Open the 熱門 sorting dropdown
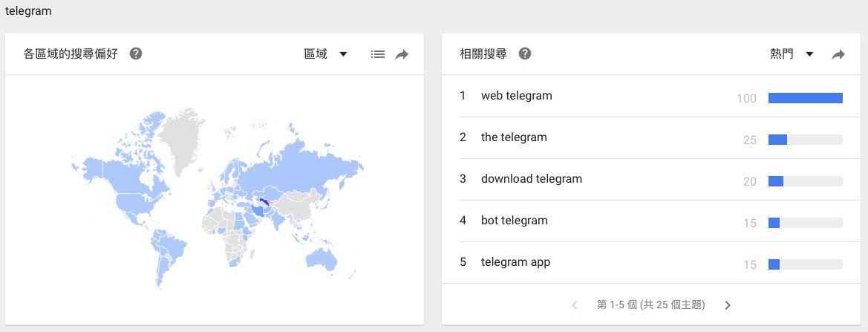This screenshot has height=332, width=868. point(792,54)
